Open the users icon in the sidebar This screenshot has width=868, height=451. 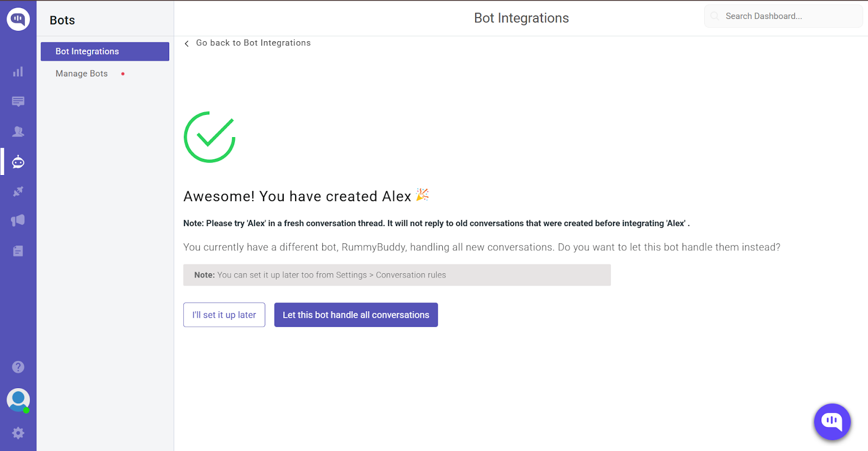click(x=18, y=131)
